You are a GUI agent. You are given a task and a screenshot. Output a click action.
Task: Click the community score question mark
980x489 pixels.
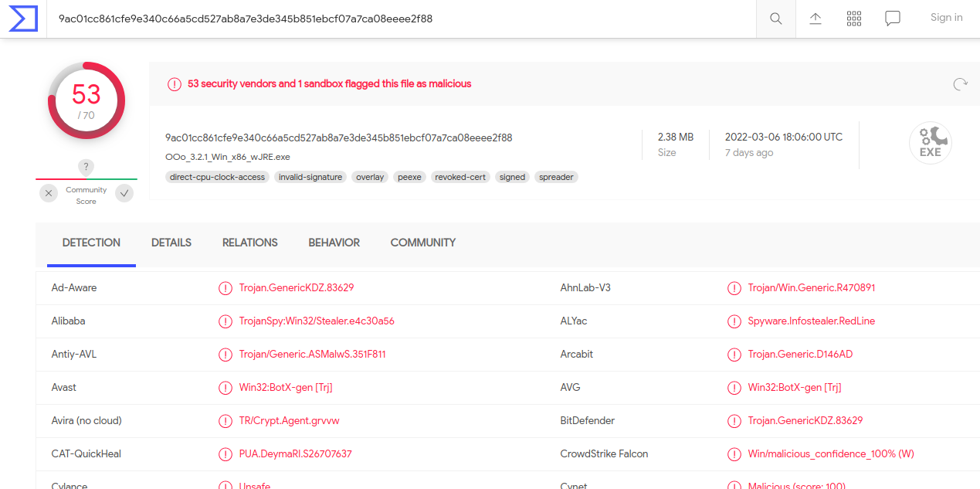pyautogui.click(x=85, y=167)
